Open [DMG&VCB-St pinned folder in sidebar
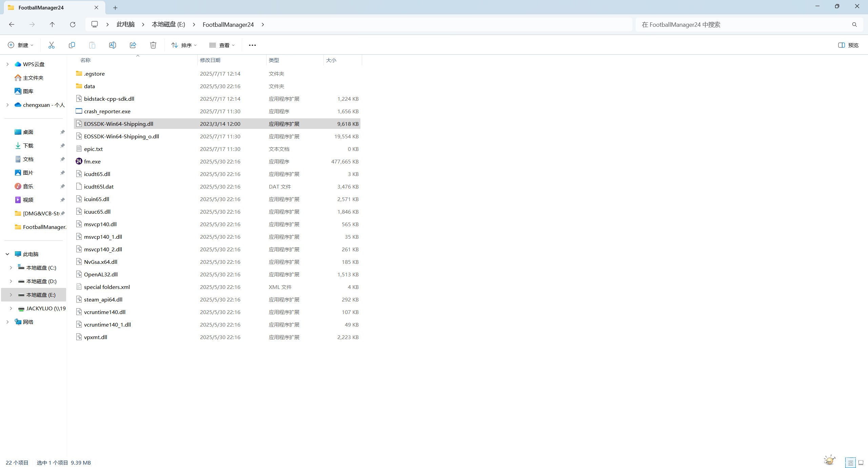 pyautogui.click(x=37, y=213)
